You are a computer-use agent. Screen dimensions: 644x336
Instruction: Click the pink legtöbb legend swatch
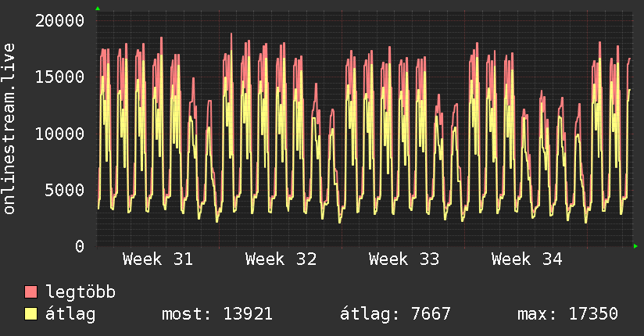click(x=30, y=292)
